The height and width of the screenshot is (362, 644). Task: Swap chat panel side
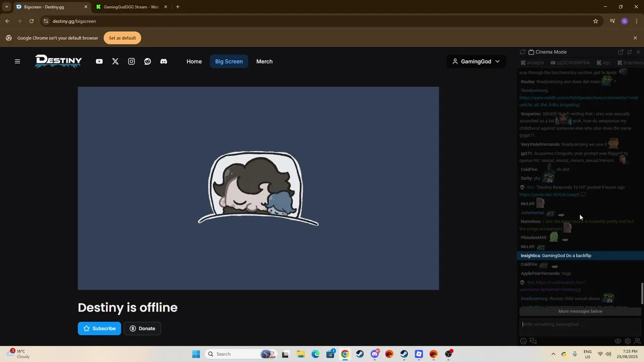coord(629,52)
